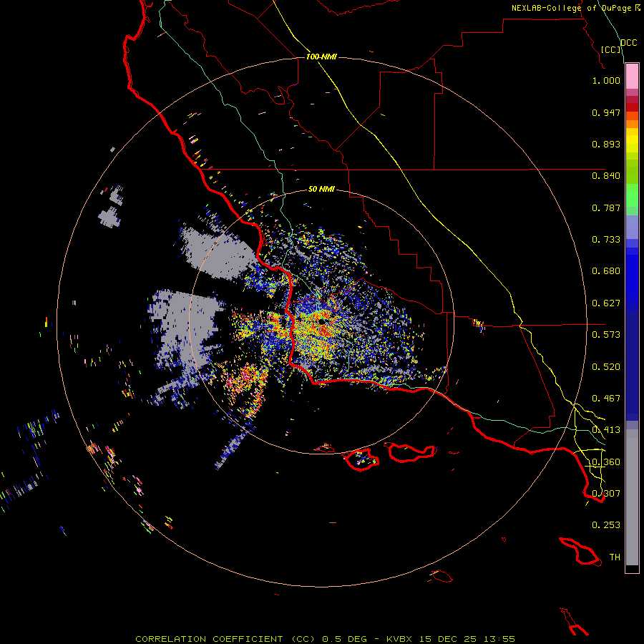The height and width of the screenshot is (644, 644).
Task: Click the [CC] legend heading
Action: click(611, 49)
